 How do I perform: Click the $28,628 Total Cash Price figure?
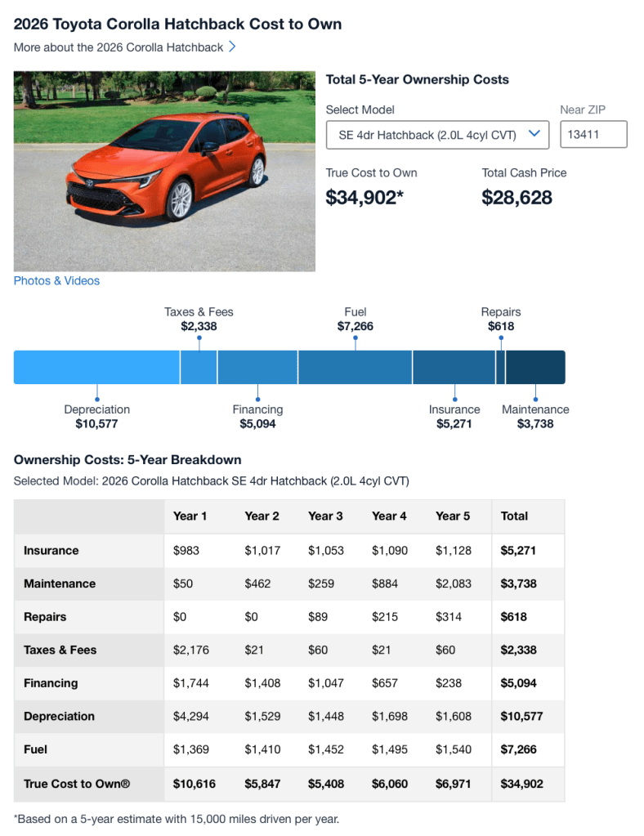(517, 197)
